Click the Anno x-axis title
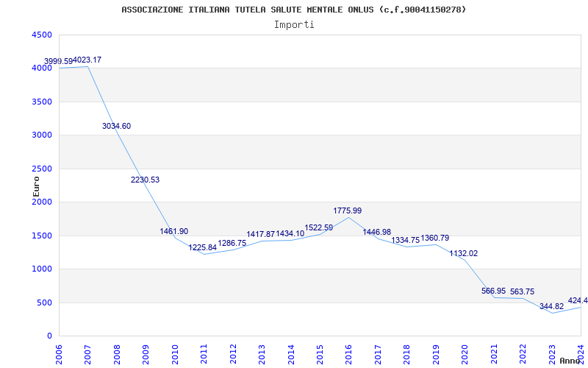 tap(570, 361)
